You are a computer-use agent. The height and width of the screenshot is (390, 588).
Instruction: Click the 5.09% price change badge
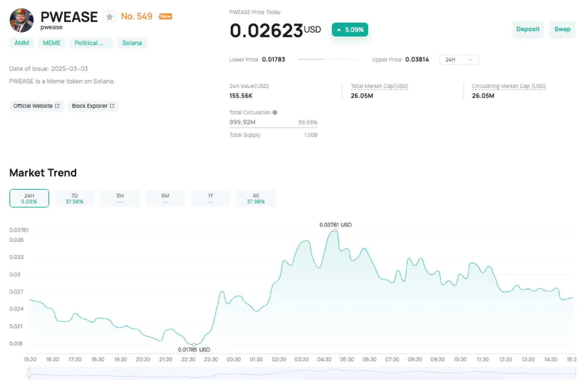click(x=350, y=30)
